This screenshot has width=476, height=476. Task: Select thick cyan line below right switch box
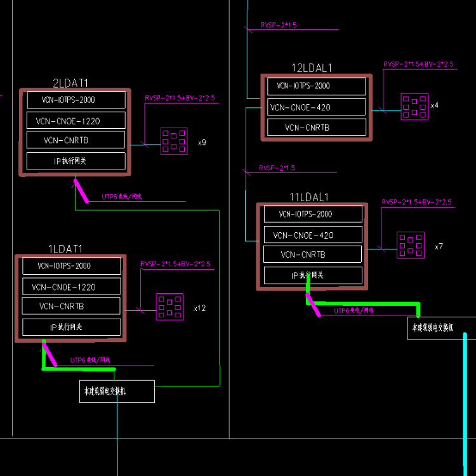465,404
